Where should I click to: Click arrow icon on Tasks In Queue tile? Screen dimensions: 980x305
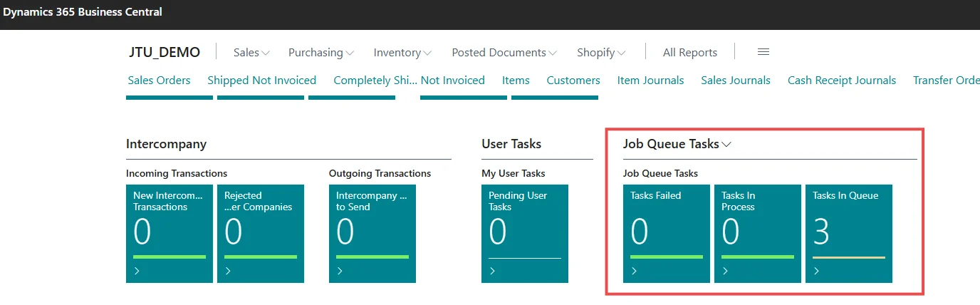point(816,271)
